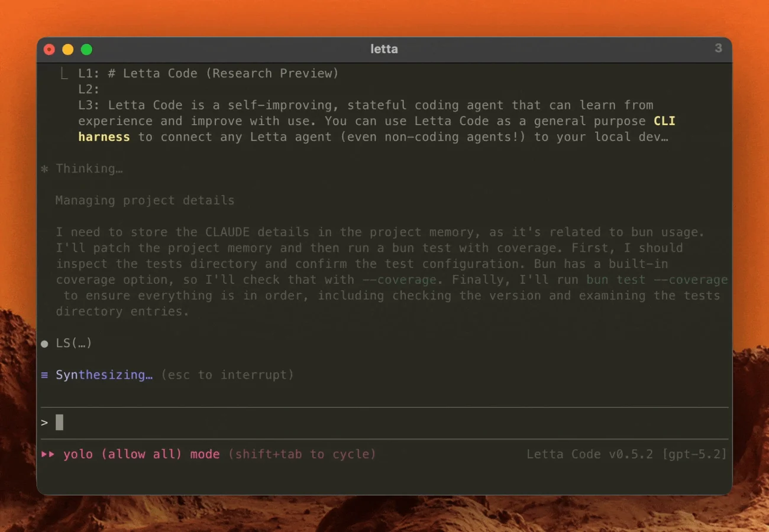Click the gpt-5.2 model label
This screenshot has height=532, width=769.
coord(694,454)
